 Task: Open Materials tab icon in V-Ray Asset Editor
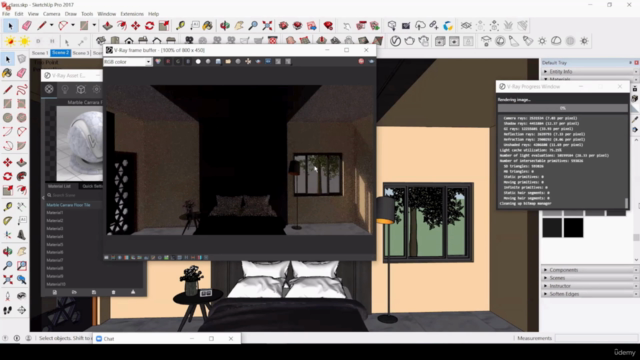[x=49, y=89]
